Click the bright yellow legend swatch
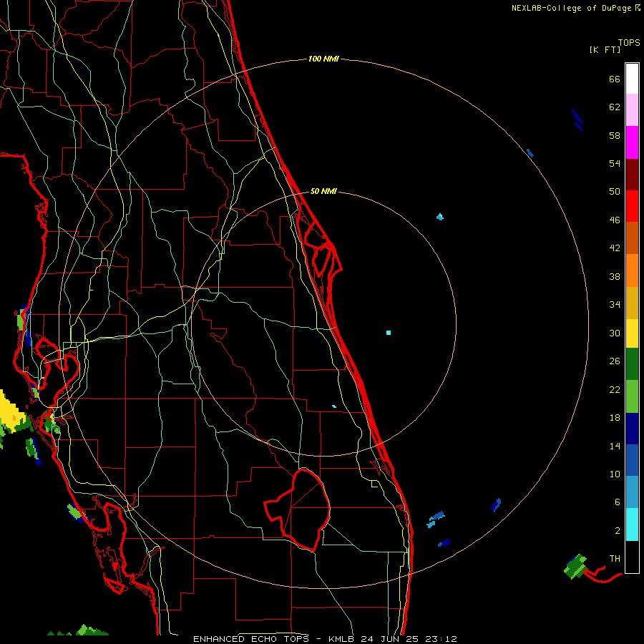The width and height of the screenshot is (644, 644). point(632,333)
